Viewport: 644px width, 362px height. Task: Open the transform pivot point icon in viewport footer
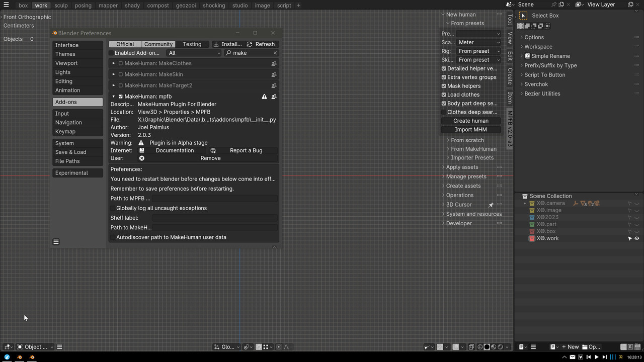(x=248, y=347)
